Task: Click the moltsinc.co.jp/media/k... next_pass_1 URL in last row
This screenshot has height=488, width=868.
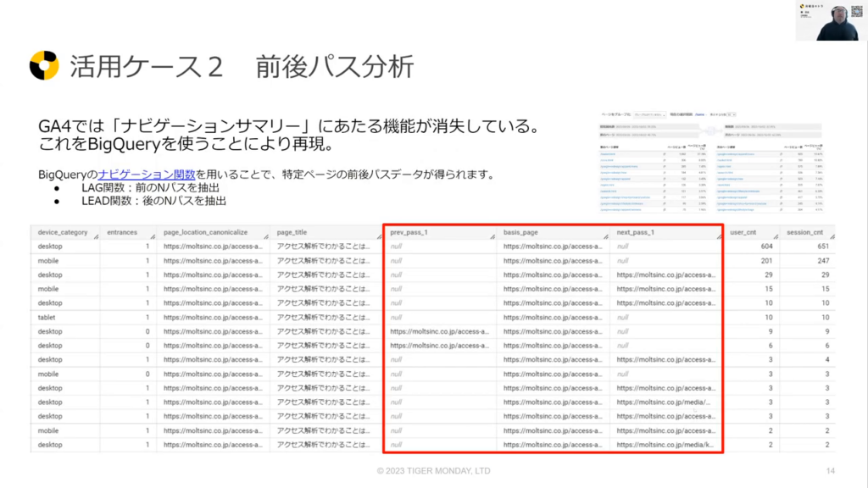Action: point(665,445)
